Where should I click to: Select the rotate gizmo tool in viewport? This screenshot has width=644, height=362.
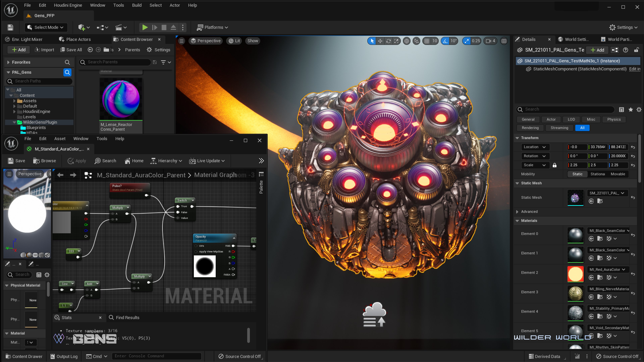388,41
